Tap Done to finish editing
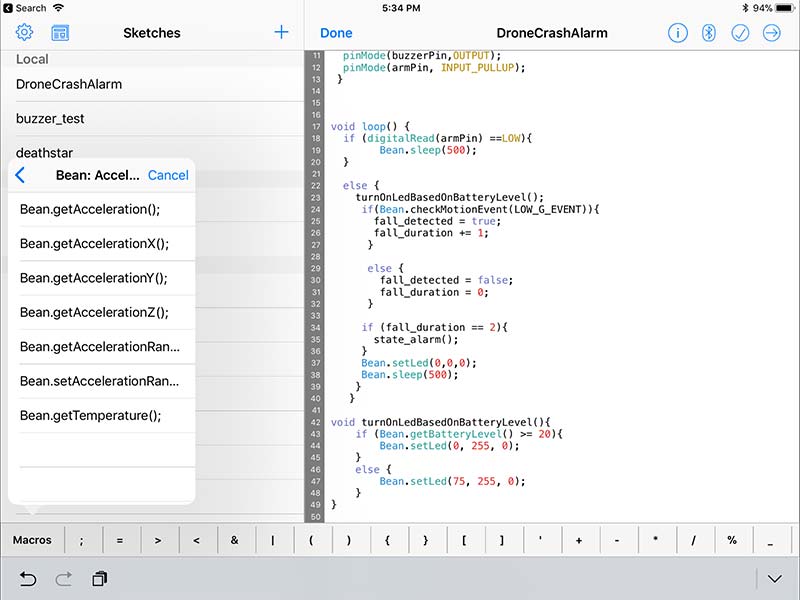 pyautogui.click(x=336, y=33)
